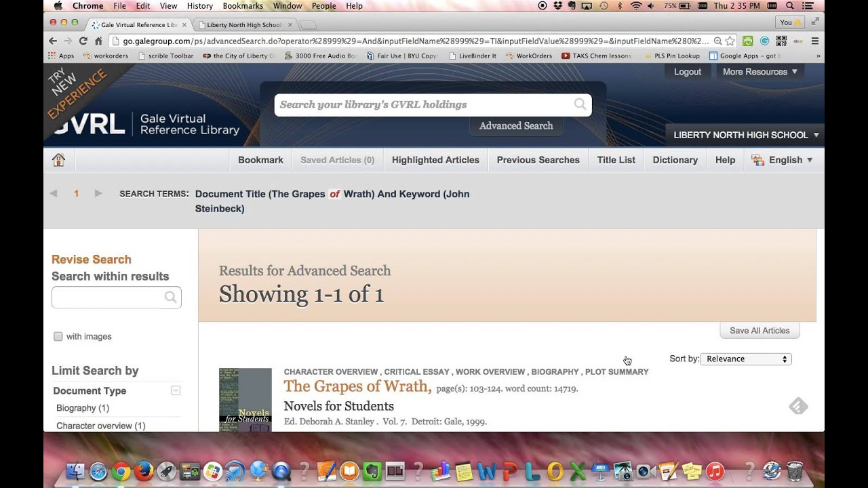Bookmark this page with the star icon
The height and width of the screenshot is (488, 868).
[730, 41]
